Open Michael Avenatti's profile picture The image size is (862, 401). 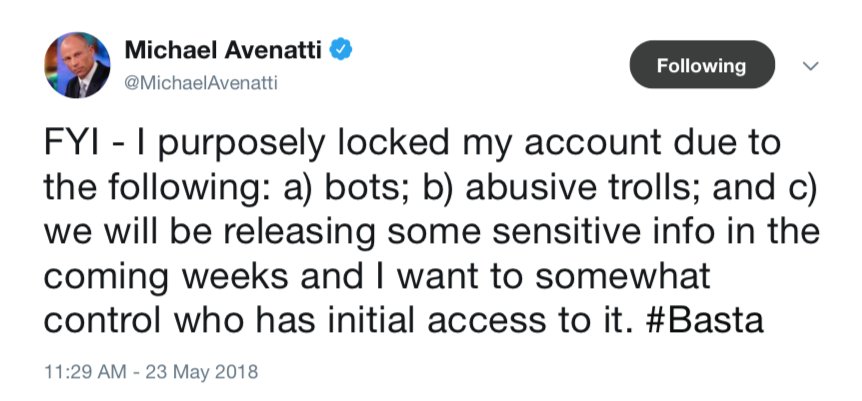(77, 65)
